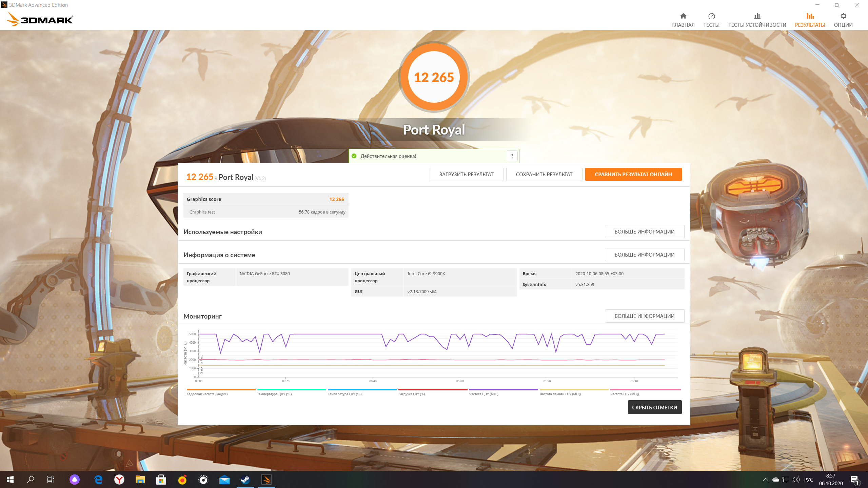Expand the settings used section details
The height and width of the screenshot is (488, 868).
coord(644,232)
